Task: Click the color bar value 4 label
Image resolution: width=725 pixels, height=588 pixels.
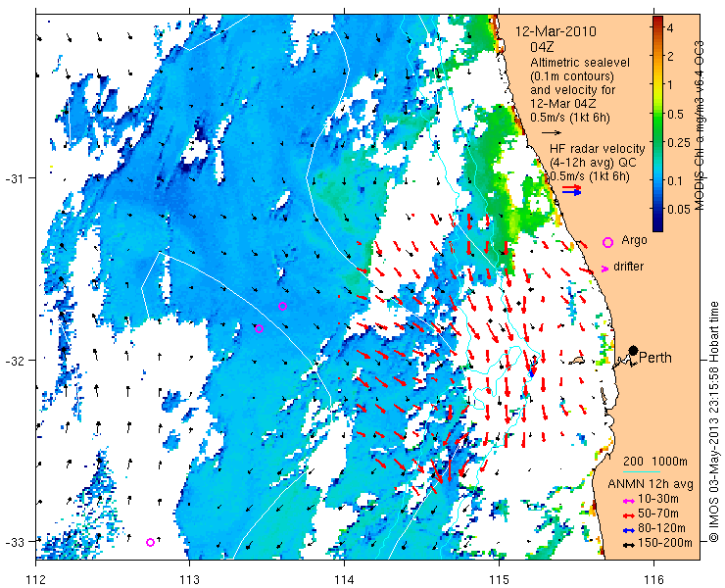Action: pyautogui.click(x=670, y=27)
